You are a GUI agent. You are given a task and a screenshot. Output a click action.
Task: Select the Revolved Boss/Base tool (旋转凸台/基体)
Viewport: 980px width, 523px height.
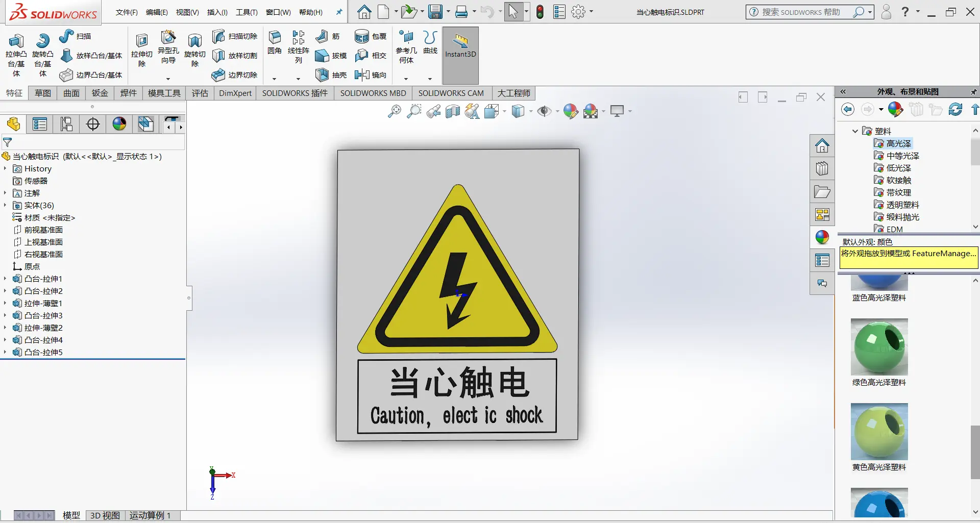tap(42, 55)
